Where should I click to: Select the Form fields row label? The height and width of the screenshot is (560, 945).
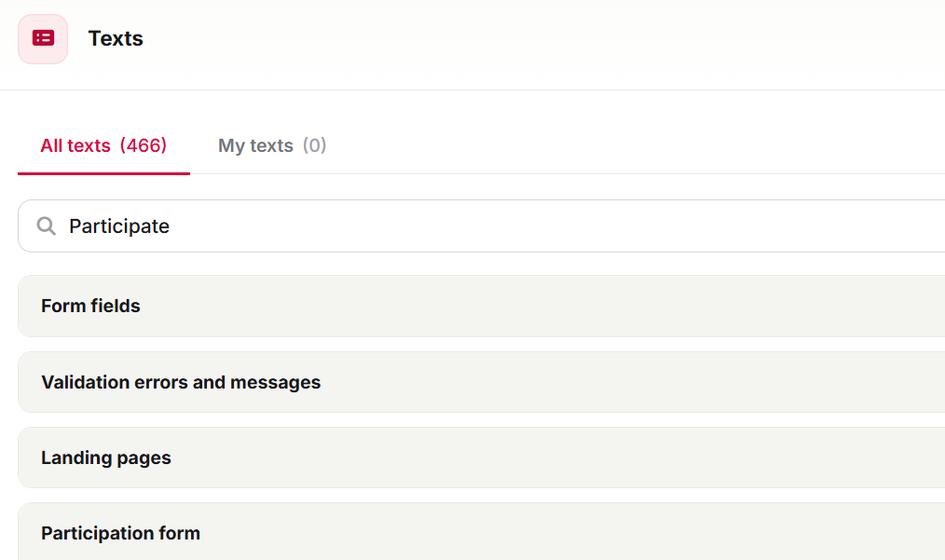coord(90,306)
